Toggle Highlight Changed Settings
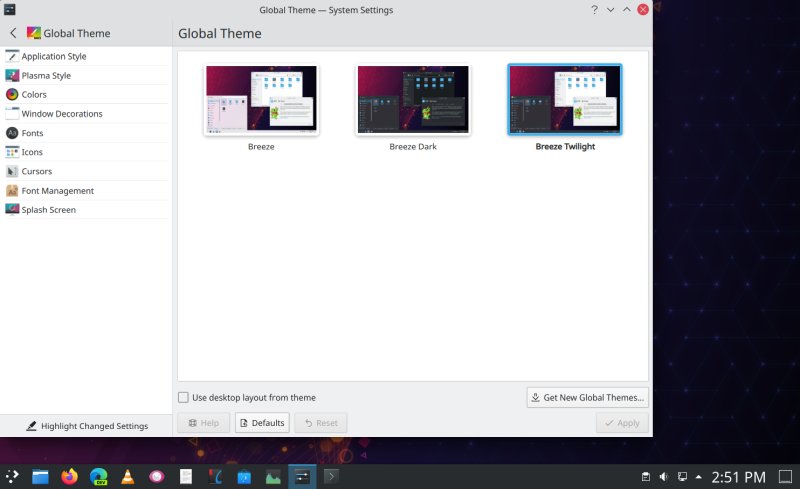The image size is (800, 489). point(86,426)
